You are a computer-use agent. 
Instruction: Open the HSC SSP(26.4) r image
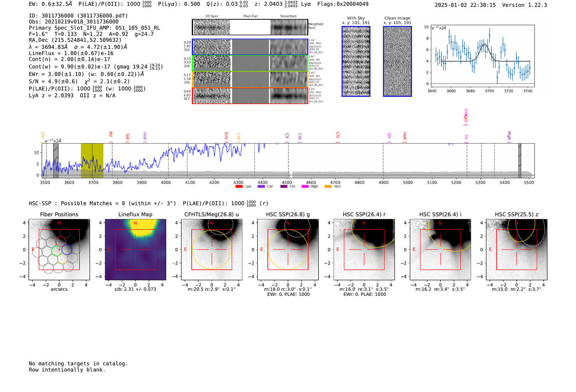point(364,249)
